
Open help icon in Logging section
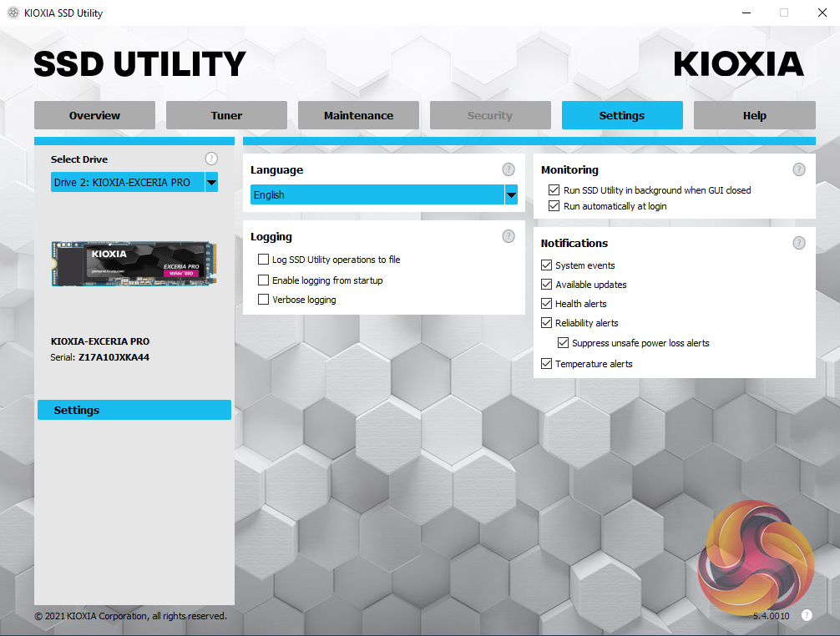pyautogui.click(x=509, y=236)
